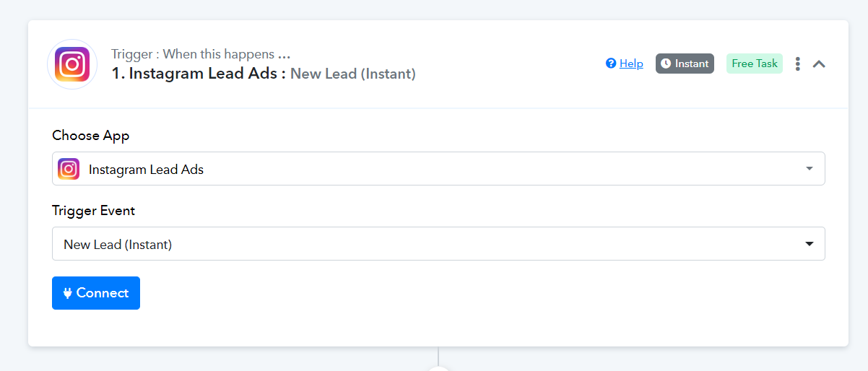Click the large Instagram logo in trigger header
Screen dimensions: 868x371
click(72, 64)
